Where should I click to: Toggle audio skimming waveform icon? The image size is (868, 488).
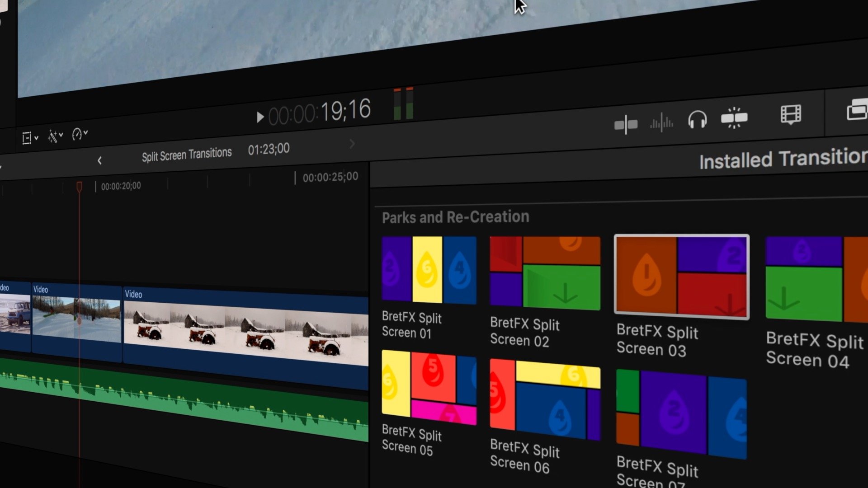(x=661, y=122)
